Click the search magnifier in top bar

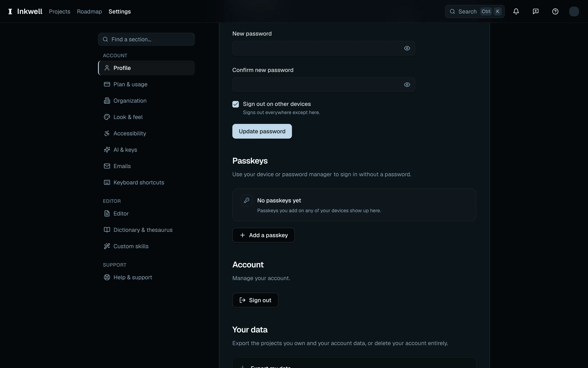tap(452, 11)
